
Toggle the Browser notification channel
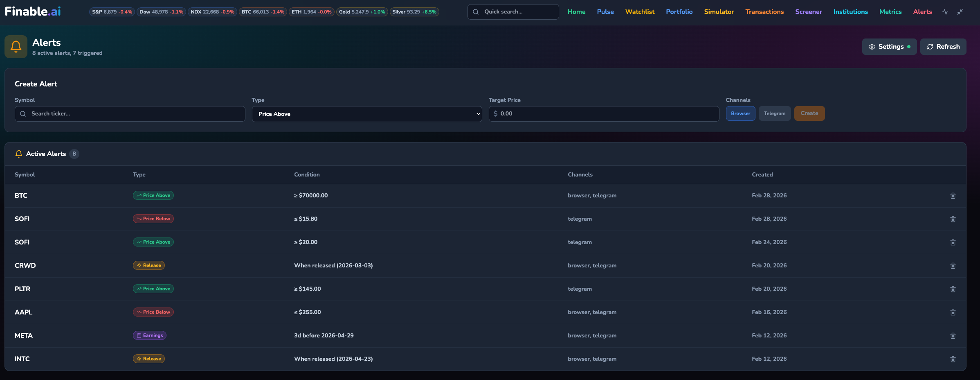740,113
